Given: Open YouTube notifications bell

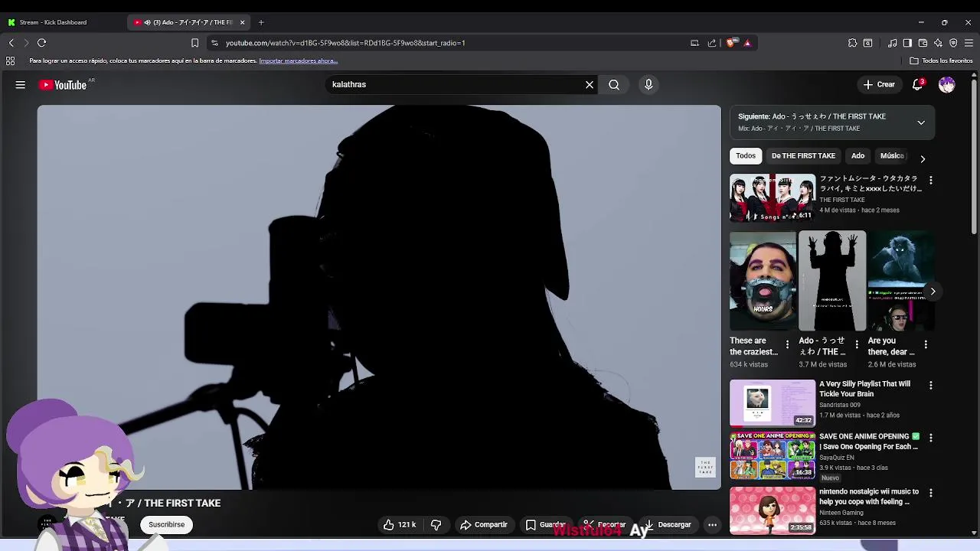Looking at the screenshot, I should tap(917, 85).
